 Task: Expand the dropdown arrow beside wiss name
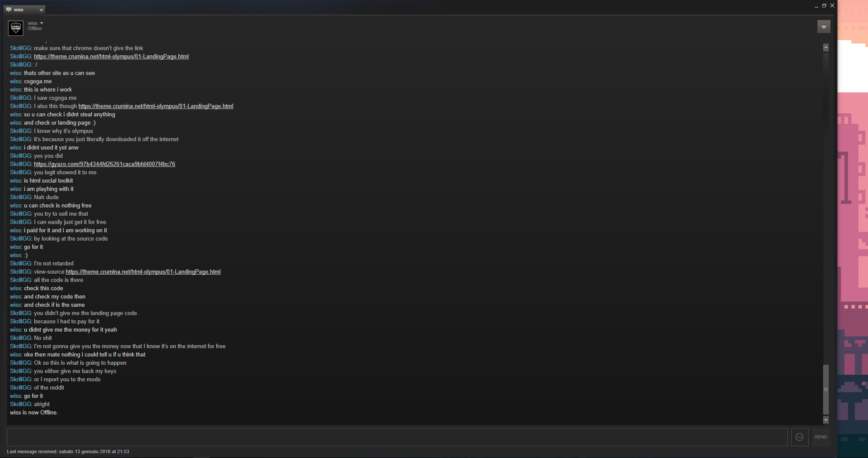pos(41,23)
